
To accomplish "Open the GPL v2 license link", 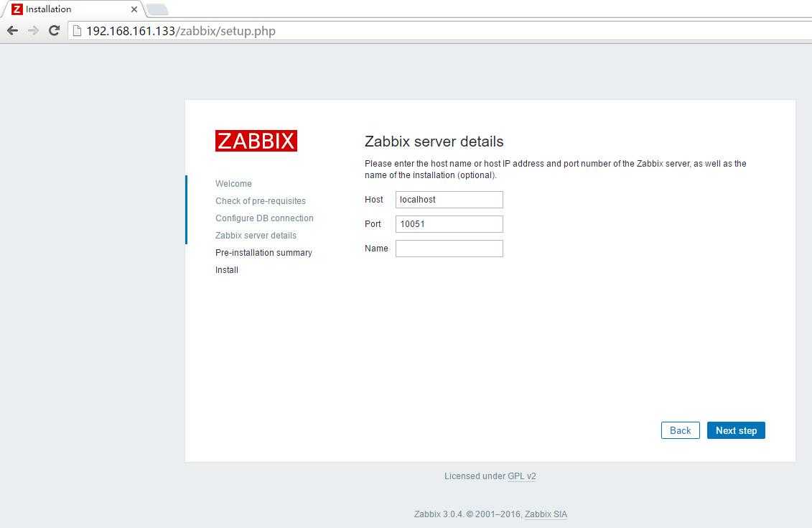I will tap(521, 476).
